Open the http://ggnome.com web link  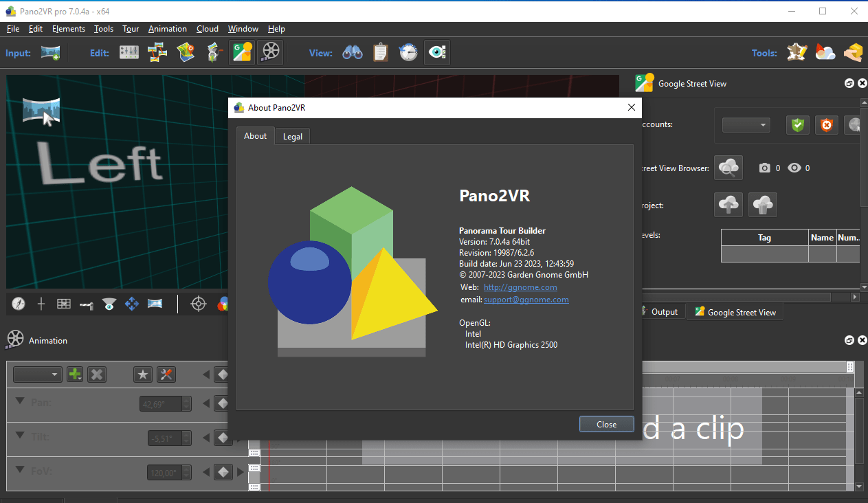(520, 287)
